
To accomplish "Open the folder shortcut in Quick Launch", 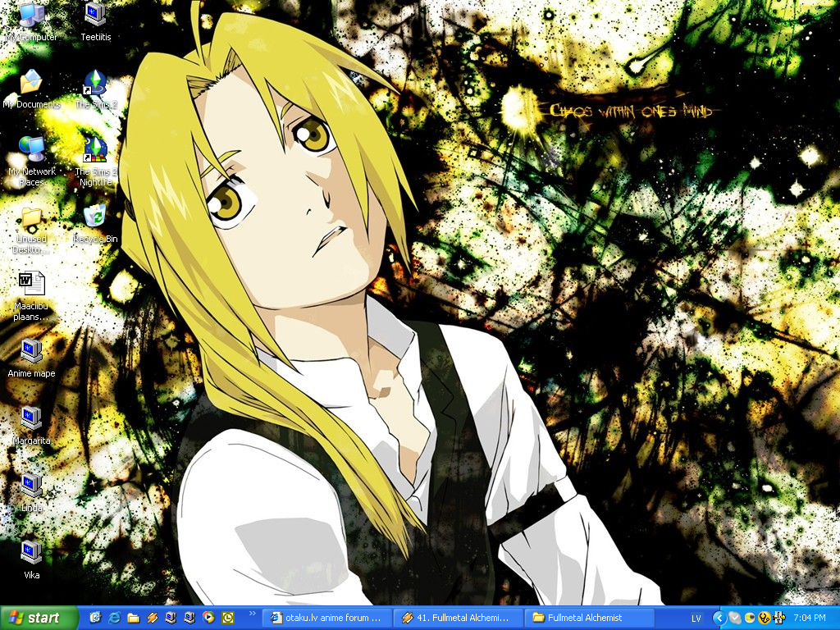I will click(134, 618).
